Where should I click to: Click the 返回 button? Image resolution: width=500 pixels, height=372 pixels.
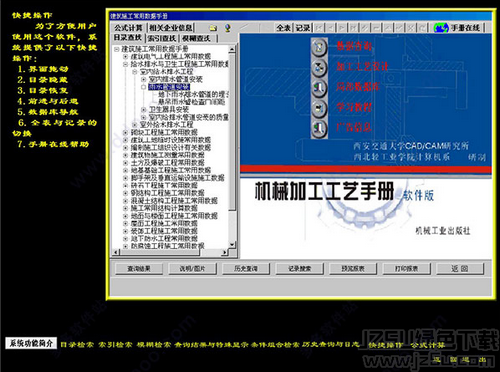point(460,268)
